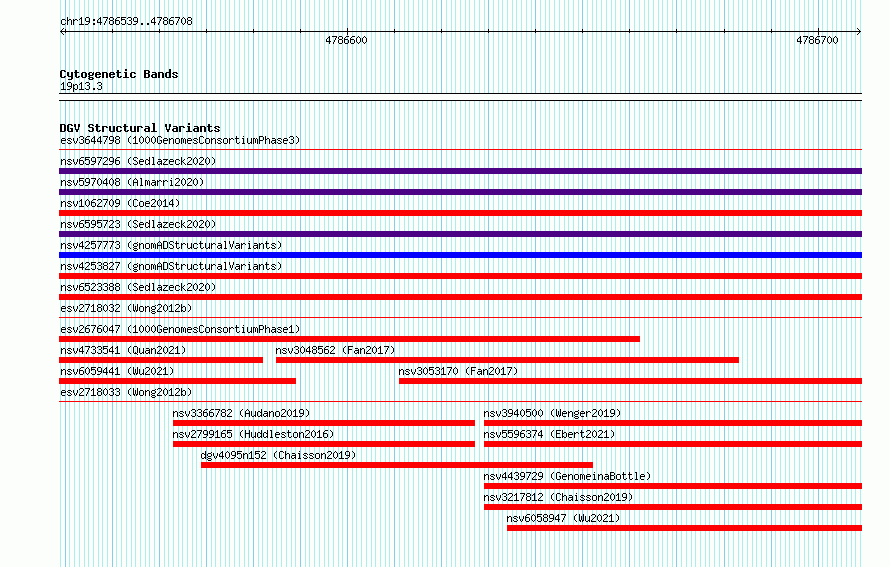Click the 4786700 ruler position label
This screenshot has height=567, width=890.
817,40
